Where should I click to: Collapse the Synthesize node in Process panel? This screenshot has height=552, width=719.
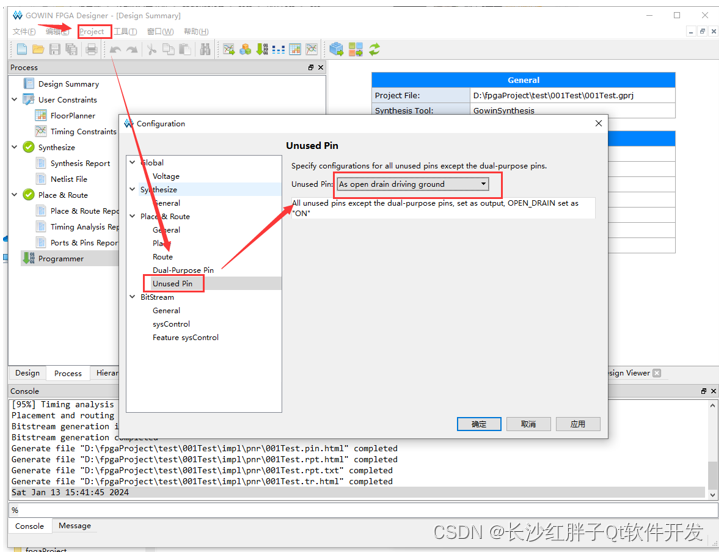(x=15, y=147)
